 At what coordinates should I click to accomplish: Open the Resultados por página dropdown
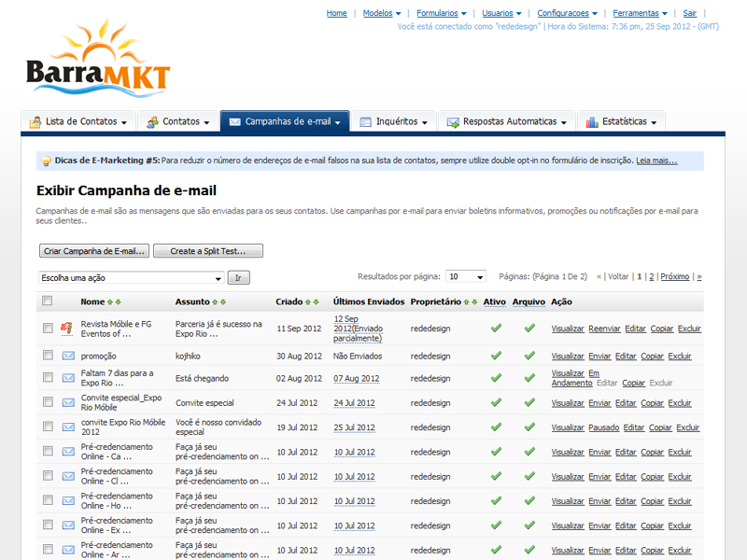pos(465,276)
